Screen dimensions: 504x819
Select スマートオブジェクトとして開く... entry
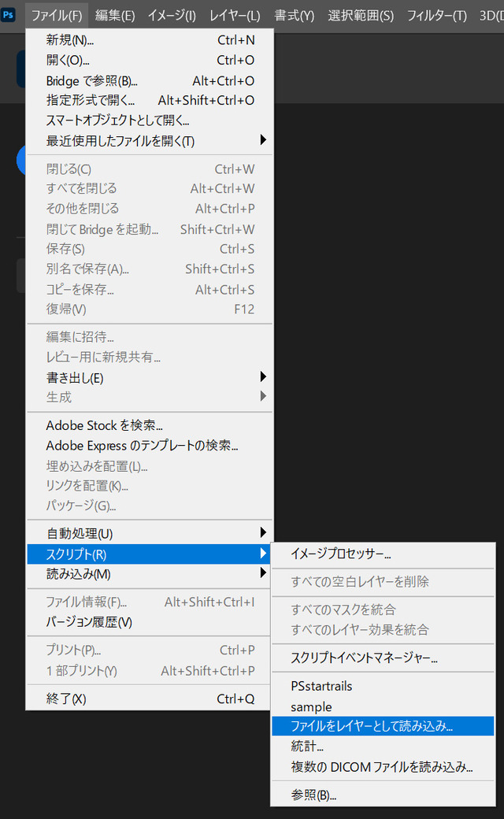(150, 120)
